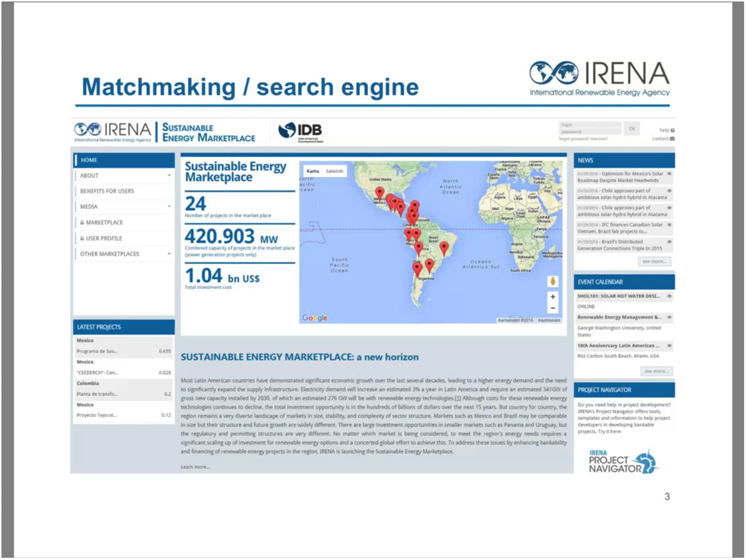Screen dimensions: 747x560
Task: Open Proyecto Tejocot... latest project row
Action: [x=124, y=416]
